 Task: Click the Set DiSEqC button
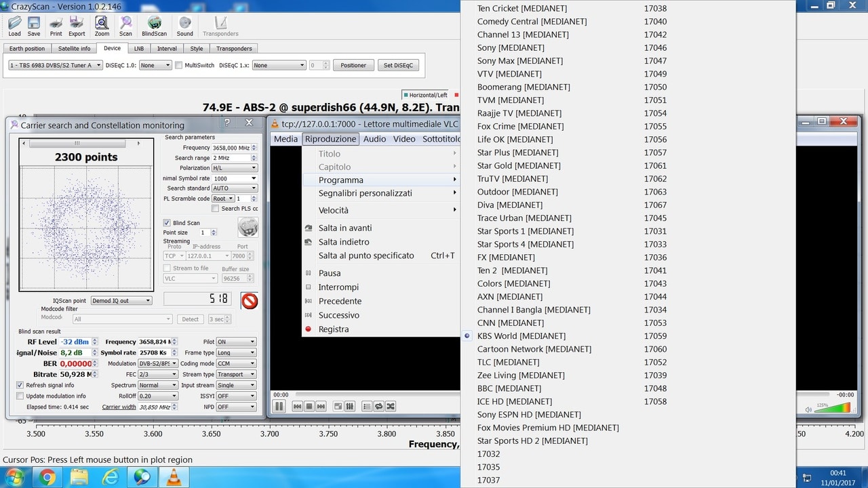[397, 65]
